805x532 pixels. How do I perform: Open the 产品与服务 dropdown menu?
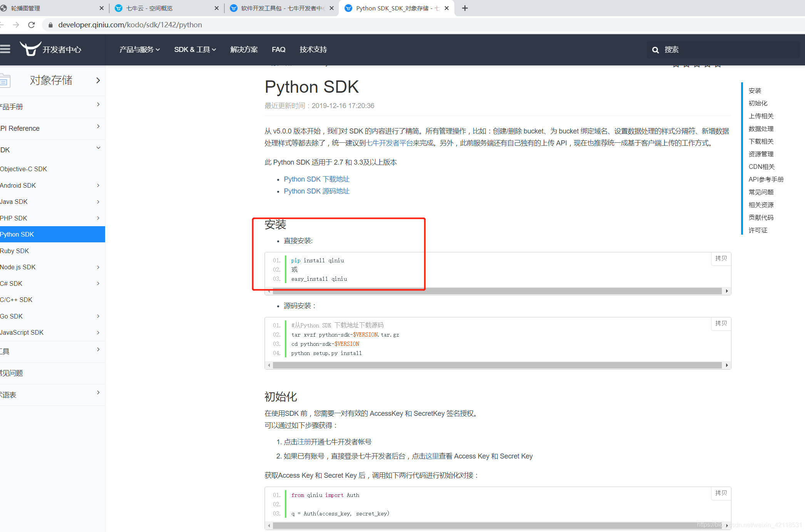(x=139, y=50)
